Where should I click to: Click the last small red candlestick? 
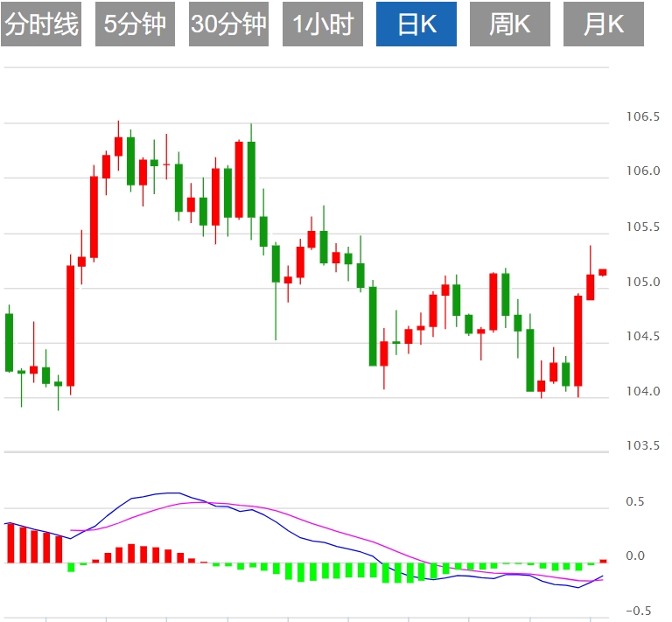coord(603,272)
